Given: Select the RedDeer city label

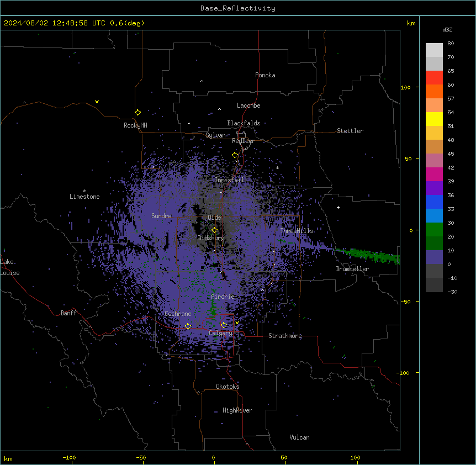Looking at the screenshot, I should click(x=243, y=141).
